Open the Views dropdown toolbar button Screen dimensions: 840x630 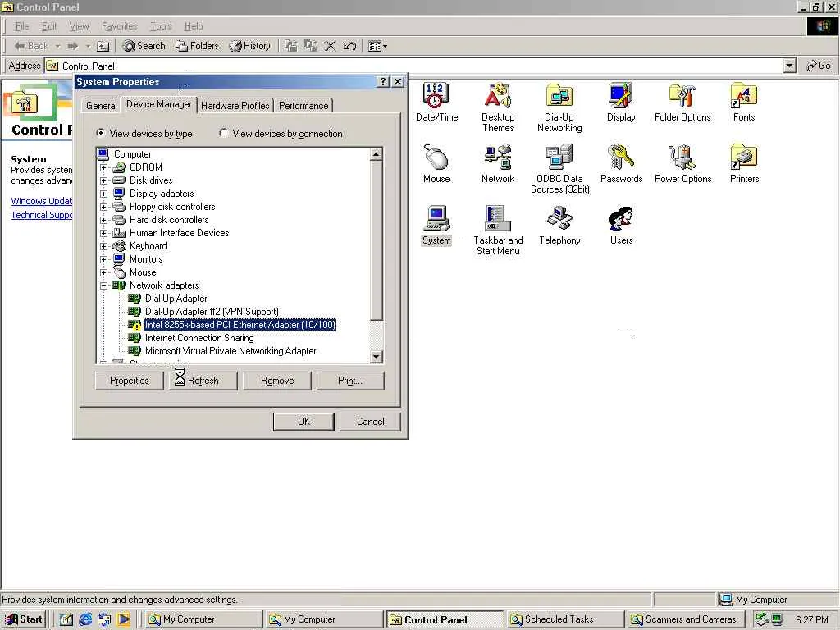click(377, 47)
